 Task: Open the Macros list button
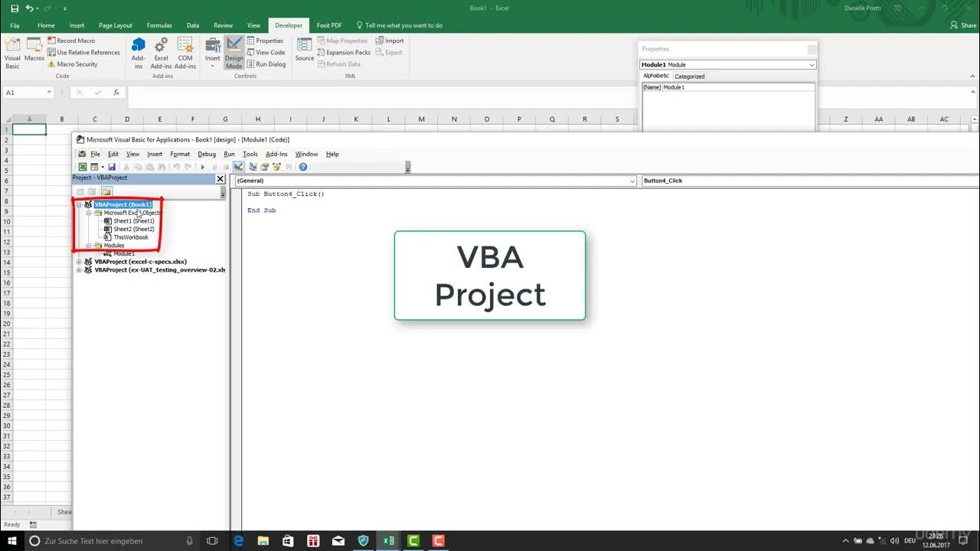coord(34,49)
